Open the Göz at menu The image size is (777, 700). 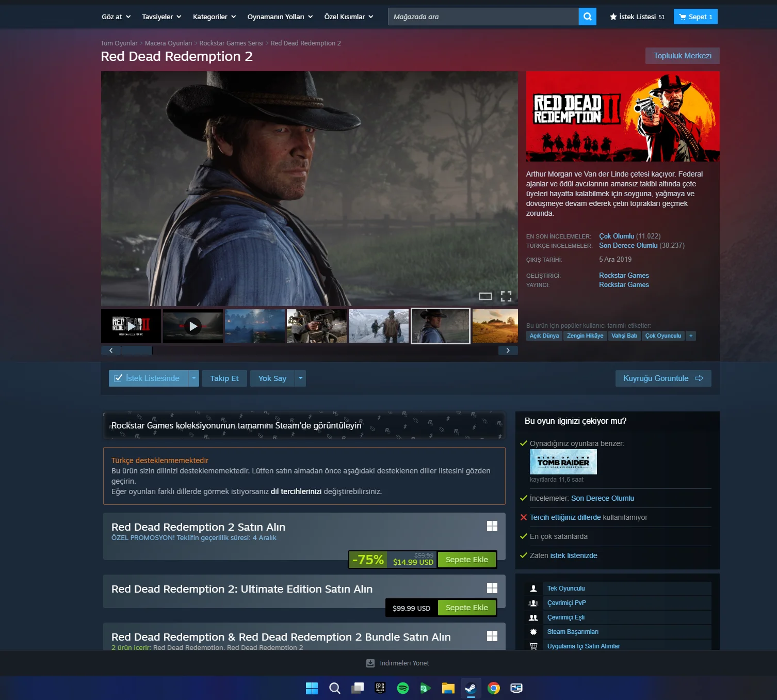[x=116, y=17]
